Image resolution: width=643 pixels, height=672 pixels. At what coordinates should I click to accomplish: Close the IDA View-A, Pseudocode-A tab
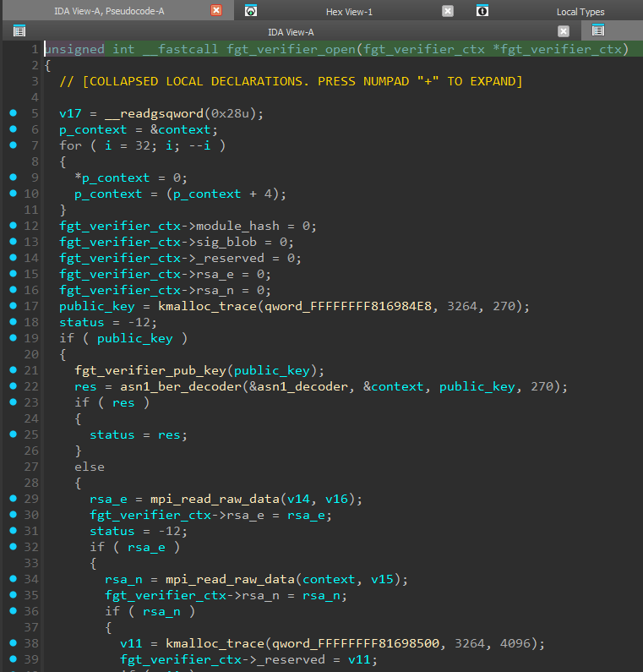(216, 11)
